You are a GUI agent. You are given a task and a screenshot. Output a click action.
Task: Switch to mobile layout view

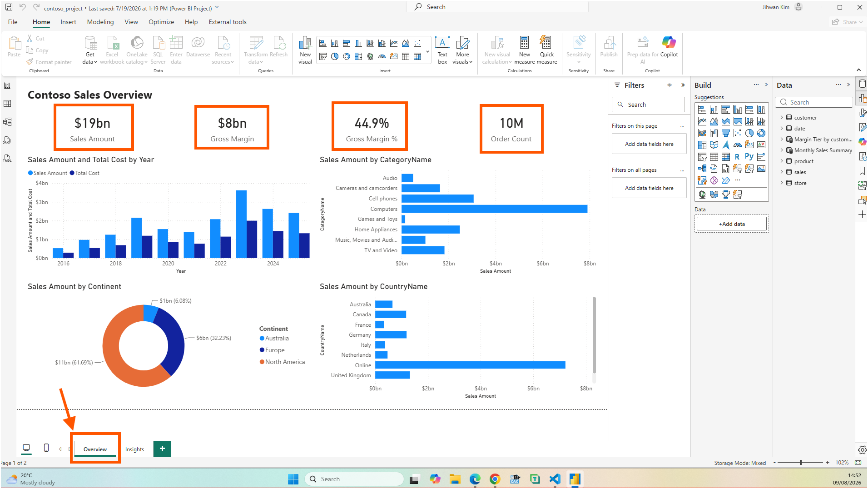pos(46,448)
